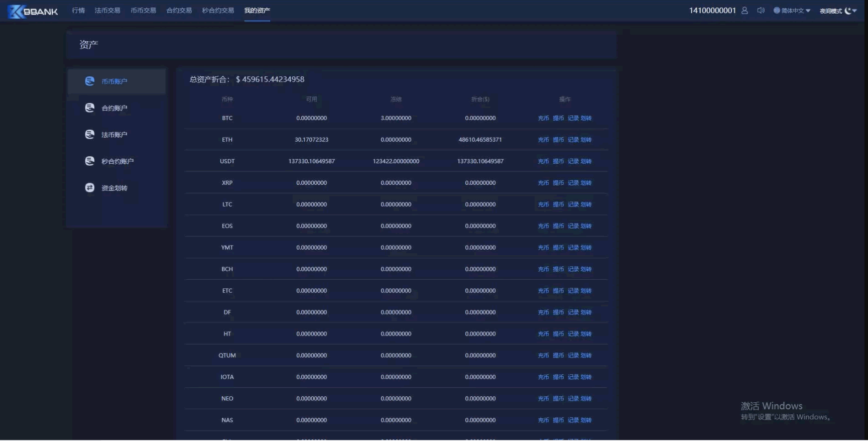Toggle night mode moon icon
The height and width of the screenshot is (441, 868).
pos(848,11)
